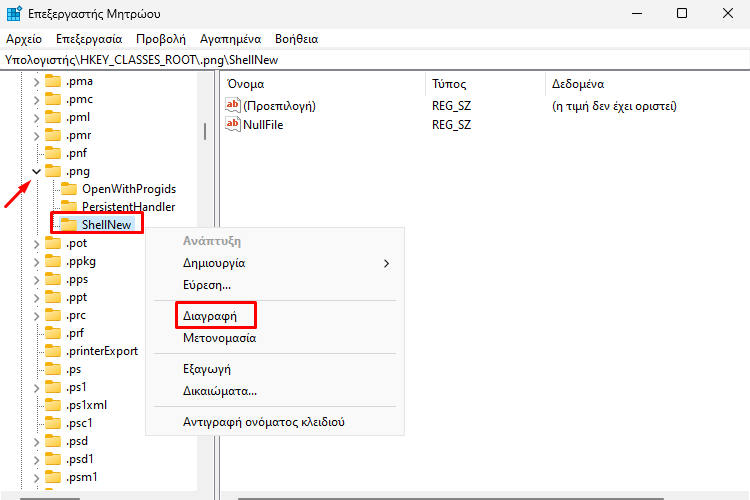This screenshot has height=500, width=750.
Task: Expand the .pot key
Action: click(36, 244)
